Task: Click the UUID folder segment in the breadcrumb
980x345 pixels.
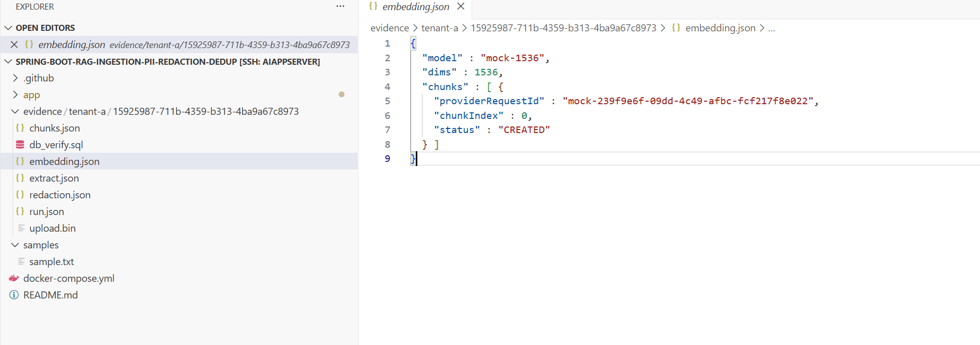Action: coord(563,28)
